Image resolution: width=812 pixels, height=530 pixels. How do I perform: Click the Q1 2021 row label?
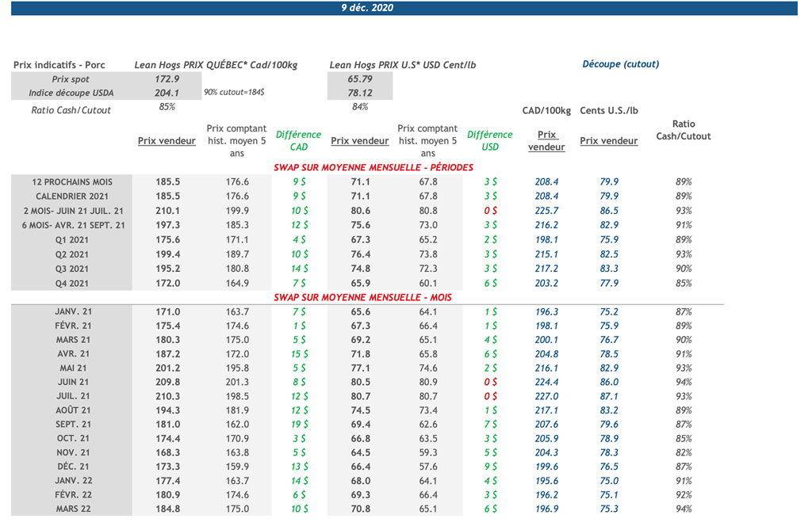(72, 240)
